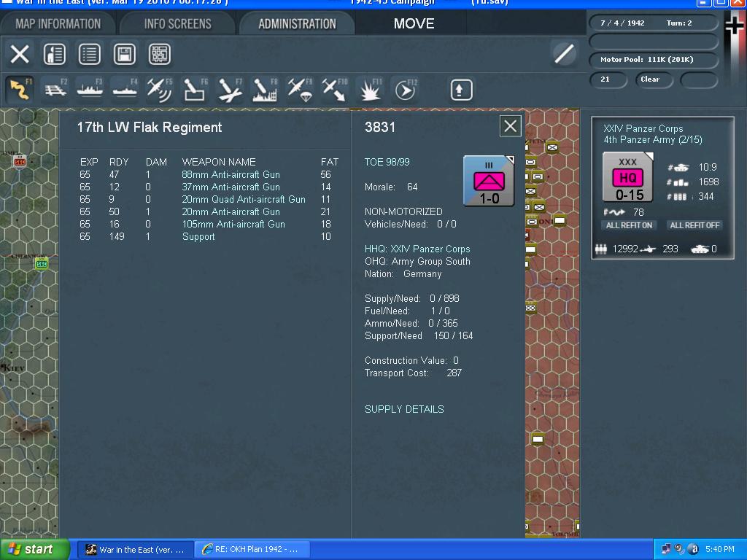The height and width of the screenshot is (560, 747).
Task: Turn ALL REFIT ON for the corps
Action: click(x=629, y=225)
